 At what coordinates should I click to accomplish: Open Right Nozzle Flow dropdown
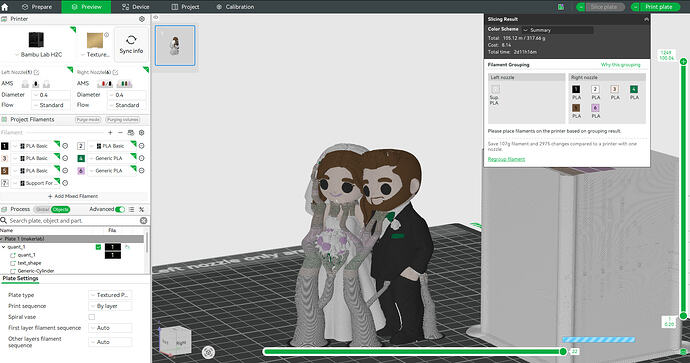pos(127,105)
